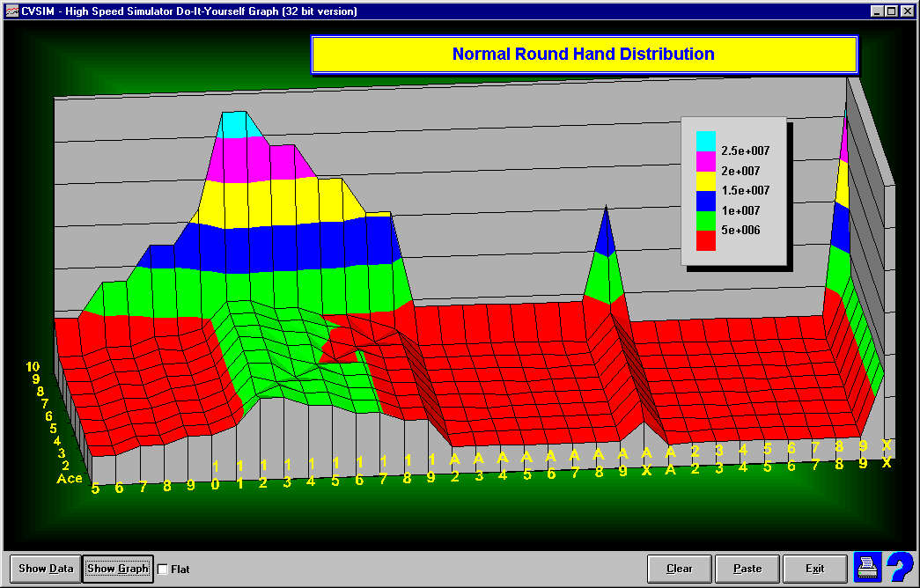Click the Show Graph button
The height and width of the screenshot is (588, 920).
coord(118,569)
